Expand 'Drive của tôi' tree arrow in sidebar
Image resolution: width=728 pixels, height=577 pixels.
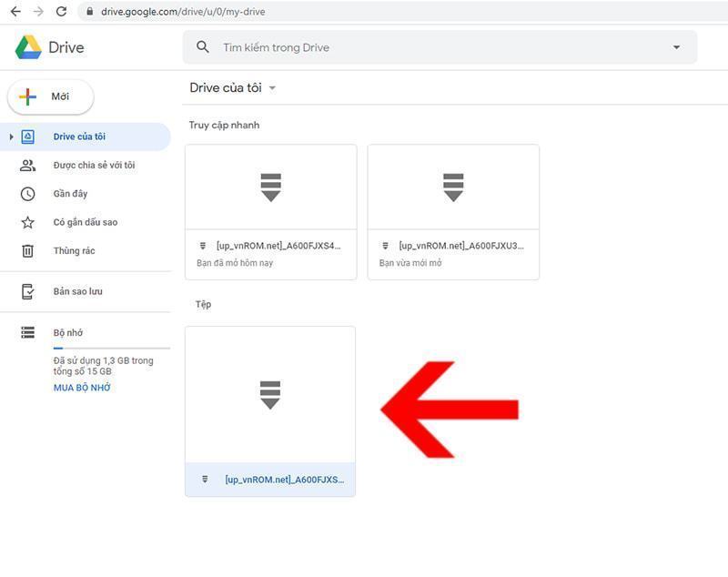(x=11, y=137)
